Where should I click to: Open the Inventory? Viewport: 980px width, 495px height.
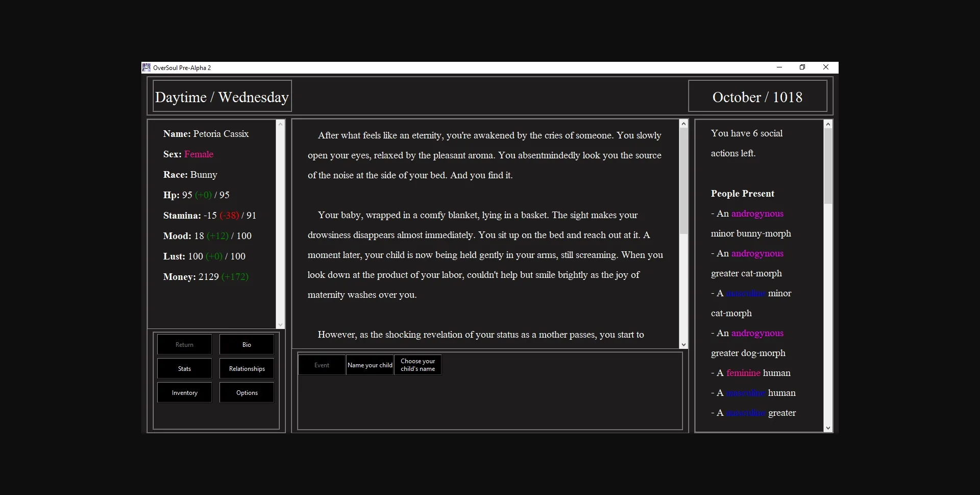click(x=184, y=392)
